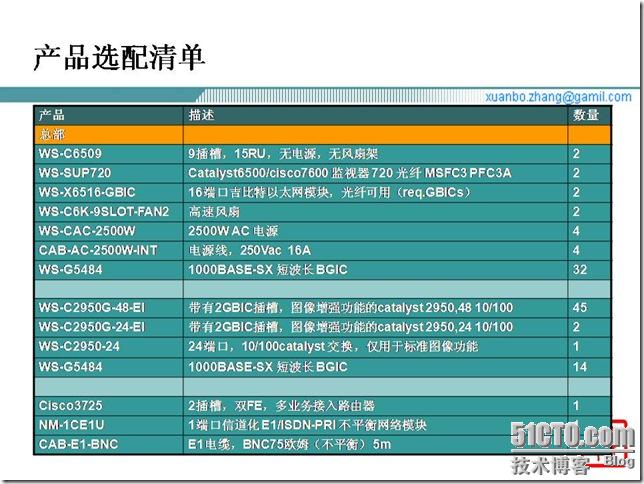Image resolution: width=644 pixels, height=484 pixels.
Task: Click the E1电缆，BNC75欧姆 description
Action: click(290, 444)
